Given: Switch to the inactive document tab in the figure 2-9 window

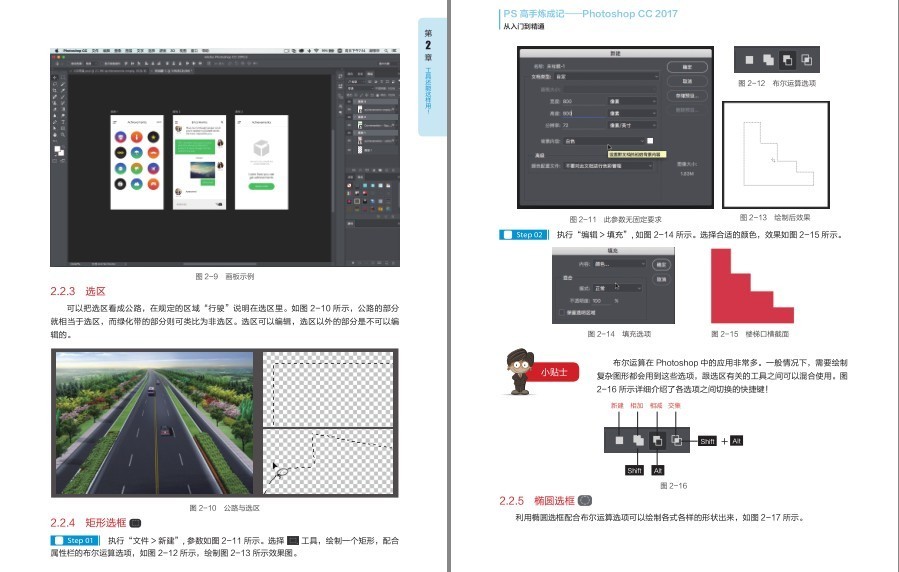Looking at the screenshot, I should click(108, 70).
